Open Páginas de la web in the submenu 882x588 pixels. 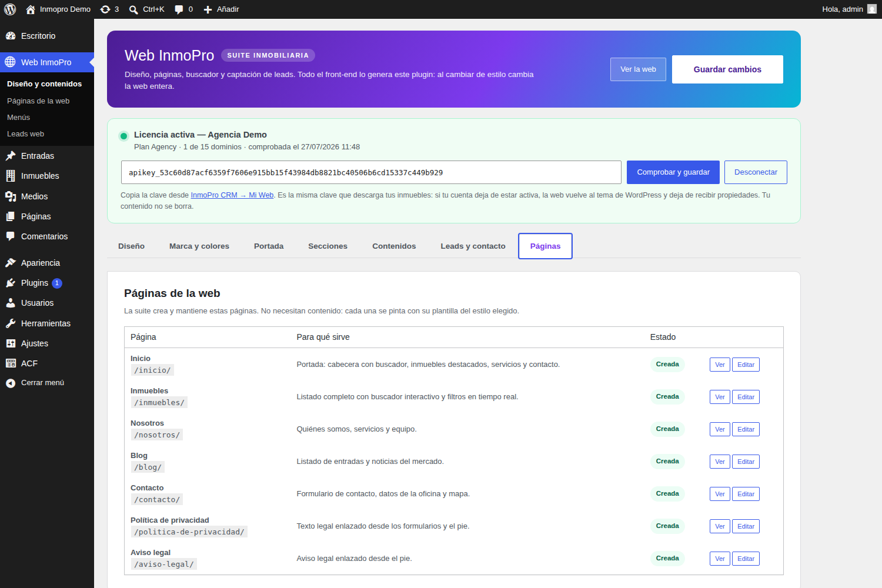point(38,101)
